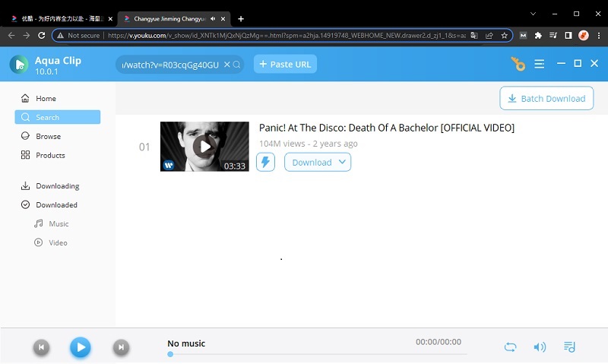608x364 pixels.
Task: Skip to previous track
Action: (42, 347)
